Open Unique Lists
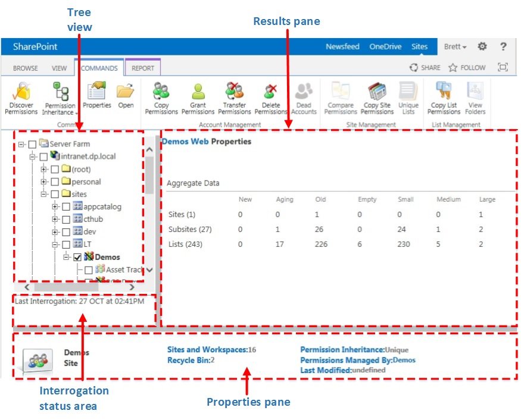Viewport: 521px width, 420px height. coord(408,98)
